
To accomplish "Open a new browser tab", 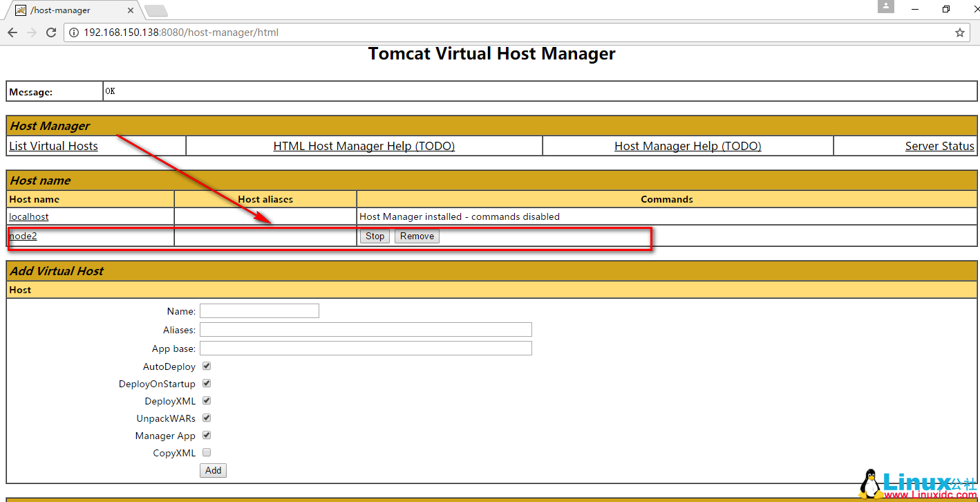I will coord(156,10).
